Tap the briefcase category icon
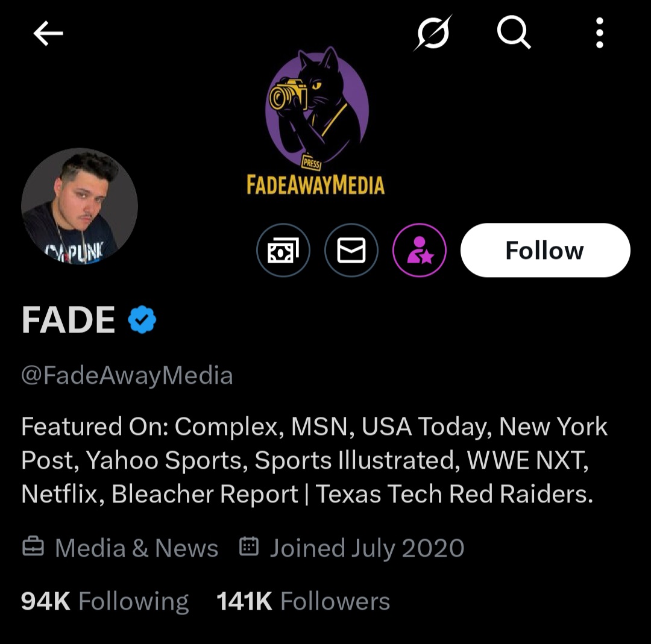Viewport: 651px width, 644px height. click(33, 547)
